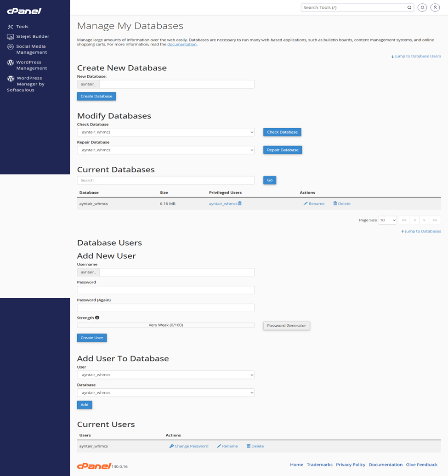This screenshot has width=448, height=476.
Task: Follow the Jump to Database Users link
Action: click(416, 57)
